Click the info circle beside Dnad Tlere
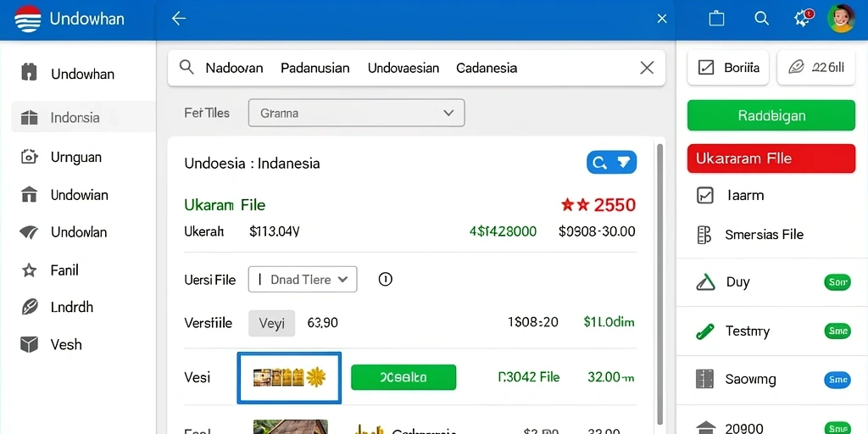The image size is (868, 434). pyautogui.click(x=386, y=279)
